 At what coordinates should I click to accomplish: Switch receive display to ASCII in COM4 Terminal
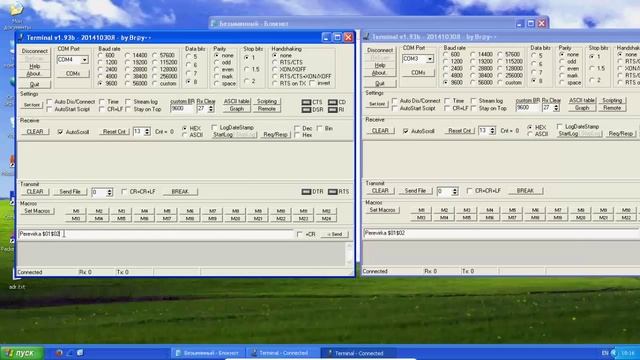[x=185, y=135]
